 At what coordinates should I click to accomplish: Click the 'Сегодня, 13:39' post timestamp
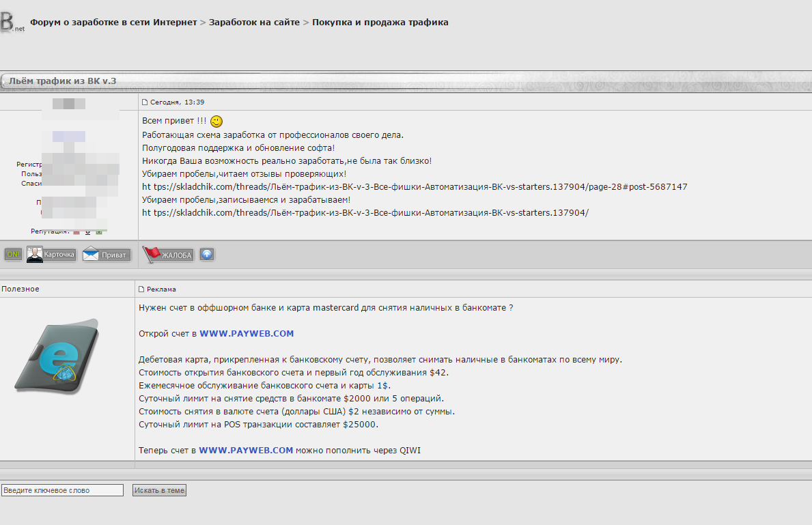pos(177,102)
